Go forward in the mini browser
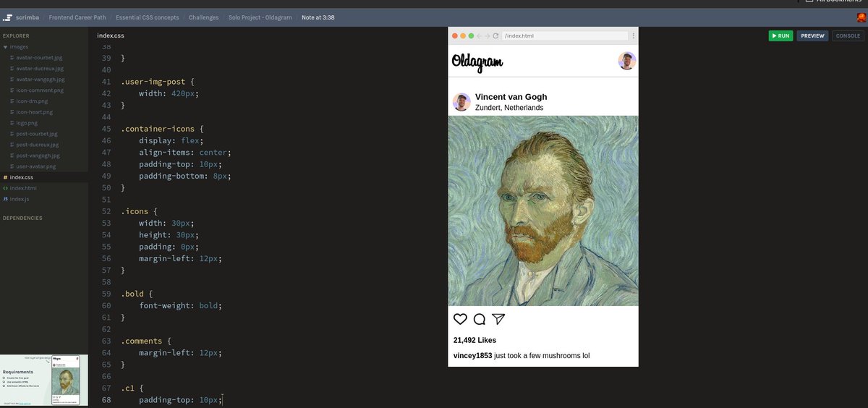 (x=488, y=35)
